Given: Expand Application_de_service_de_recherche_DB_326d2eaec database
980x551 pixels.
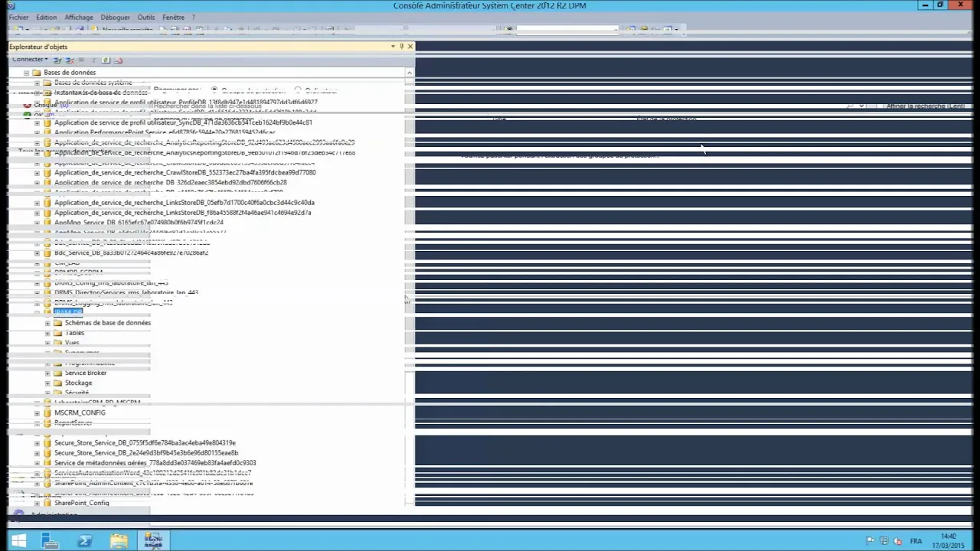Looking at the screenshot, I should (x=37, y=183).
